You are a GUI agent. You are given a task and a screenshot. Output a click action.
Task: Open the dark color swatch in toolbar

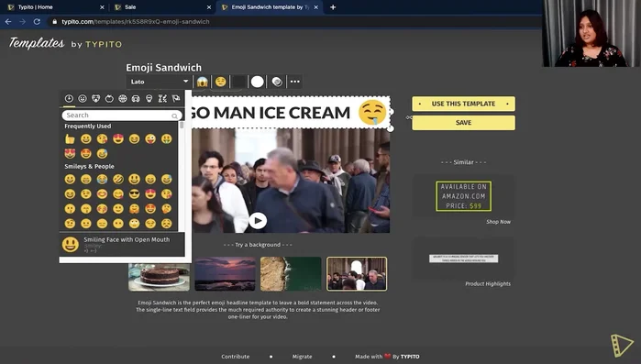tap(238, 82)
